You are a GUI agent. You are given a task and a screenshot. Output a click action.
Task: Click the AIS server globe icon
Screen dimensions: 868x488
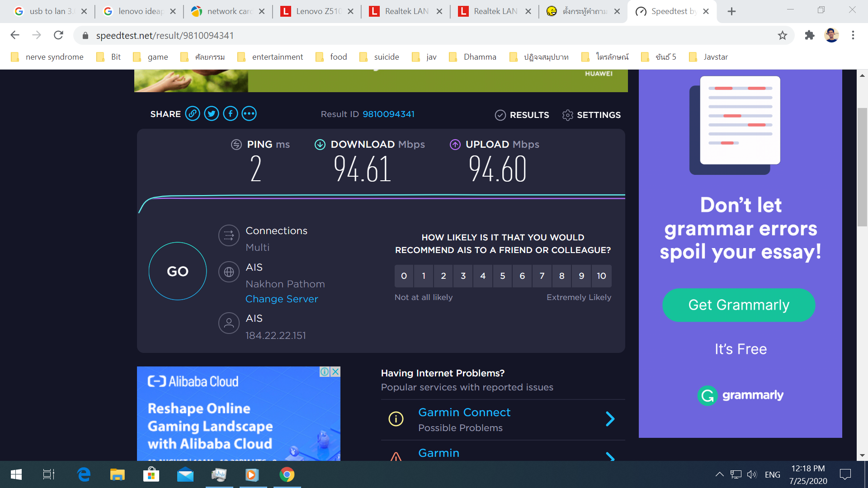229,272
